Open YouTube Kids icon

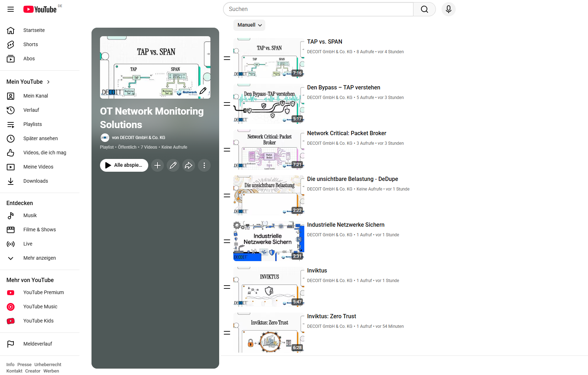click(x=11, y=321)
